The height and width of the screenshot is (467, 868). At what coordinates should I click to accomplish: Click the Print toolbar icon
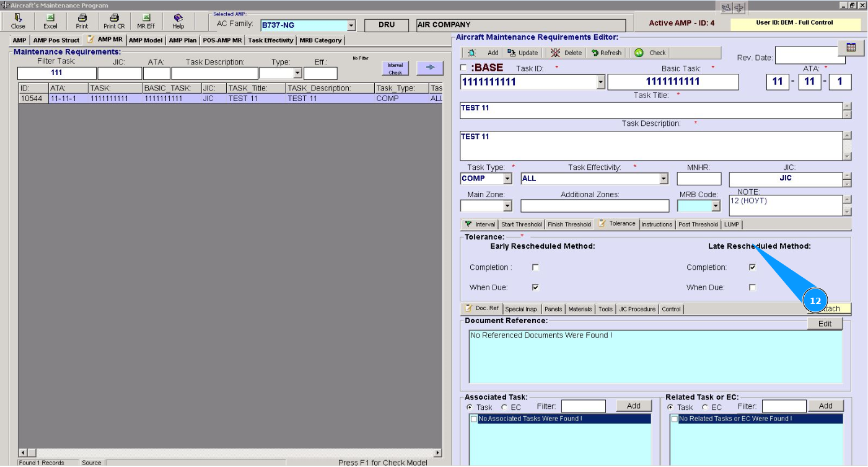(82, 21)
